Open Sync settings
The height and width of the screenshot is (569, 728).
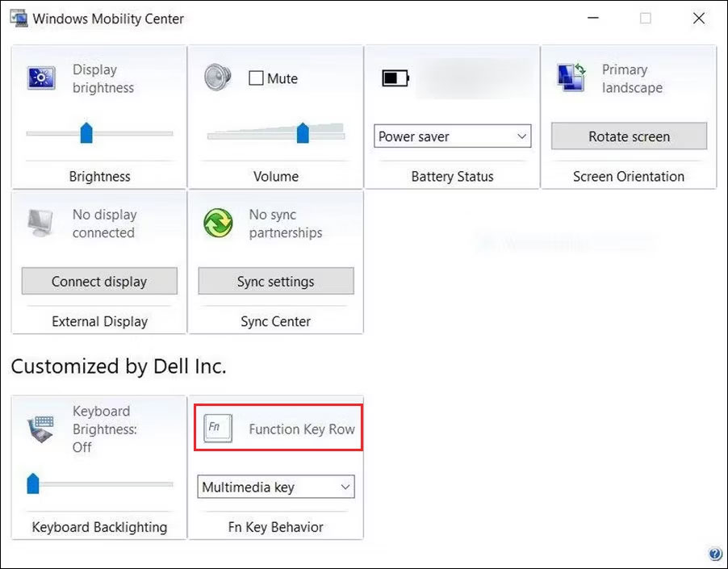pyautogui.click(x=275, y=281)
